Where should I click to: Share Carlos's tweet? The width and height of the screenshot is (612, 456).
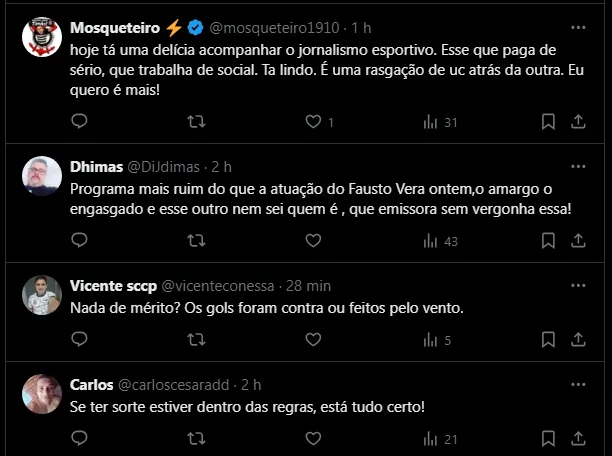(578, 438)
